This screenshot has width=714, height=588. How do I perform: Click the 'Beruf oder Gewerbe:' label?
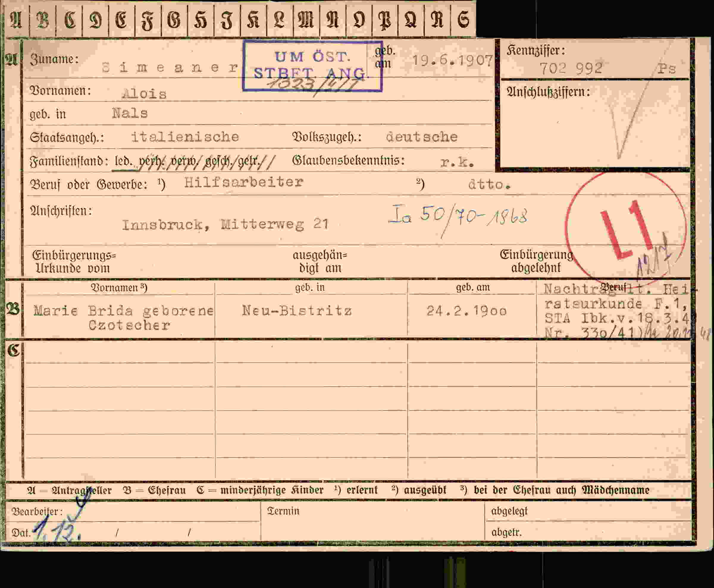pyautogui.click(x=89, y=185)
